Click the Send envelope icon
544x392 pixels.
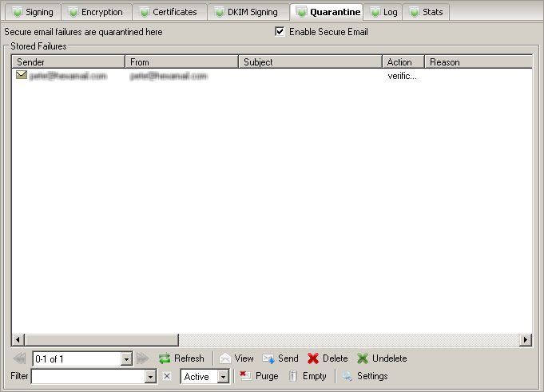pyautogui.click(x=268, y=358)
